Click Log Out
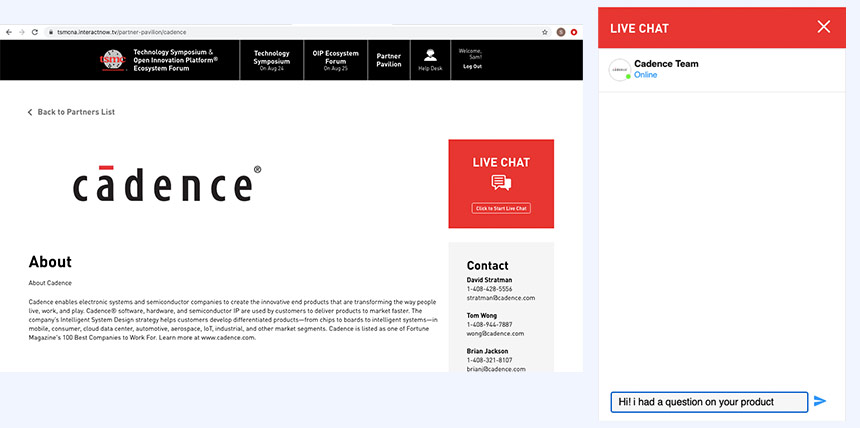This screenshot has height=428, width=860. pos(472,66)
